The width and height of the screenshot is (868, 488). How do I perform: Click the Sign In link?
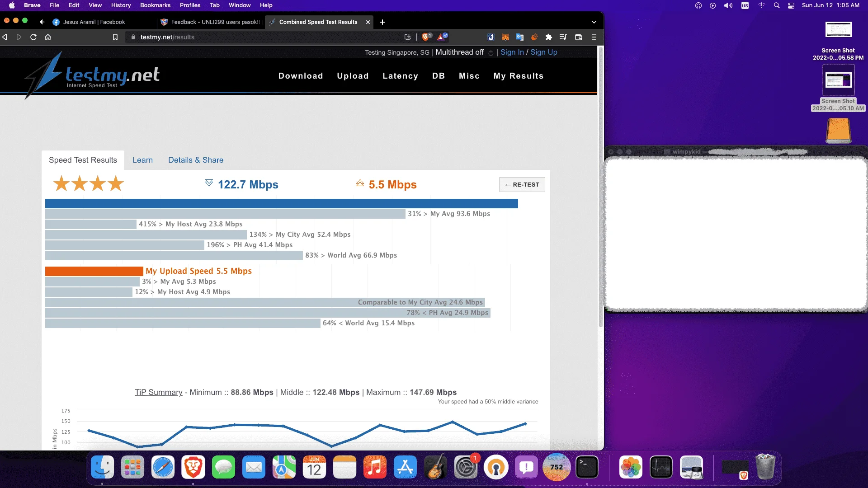[512, 52]
